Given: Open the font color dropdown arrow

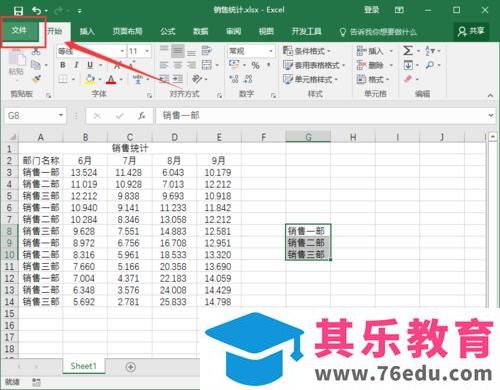Looking at the screenshot, I should point(121,79).
